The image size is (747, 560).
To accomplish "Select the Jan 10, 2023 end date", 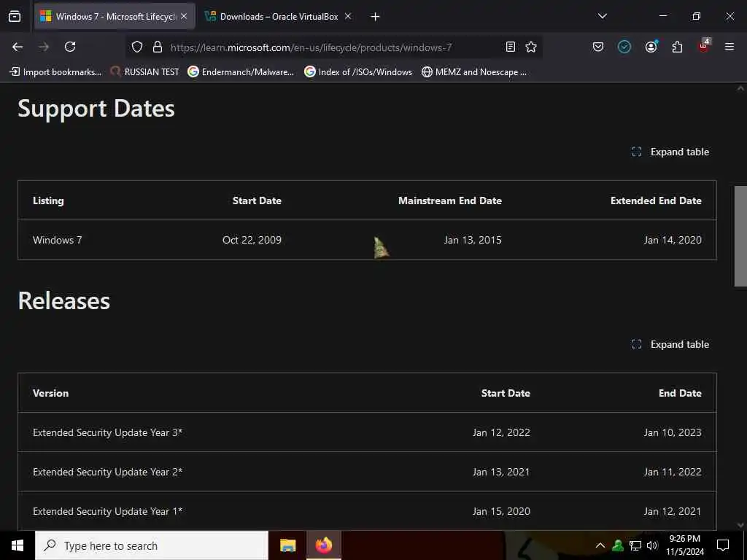I will [673, 432].
